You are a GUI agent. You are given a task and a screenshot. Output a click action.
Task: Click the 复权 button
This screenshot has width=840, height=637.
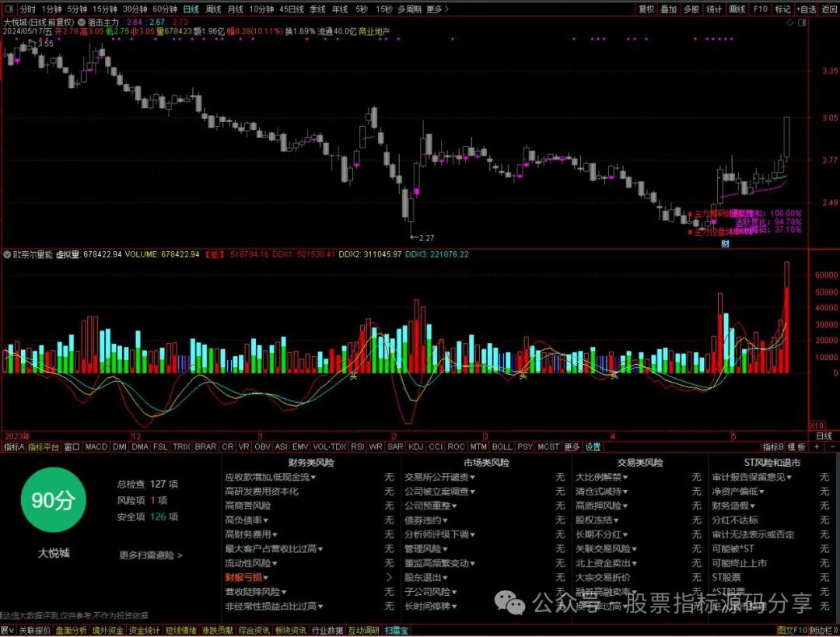point(646,9)
